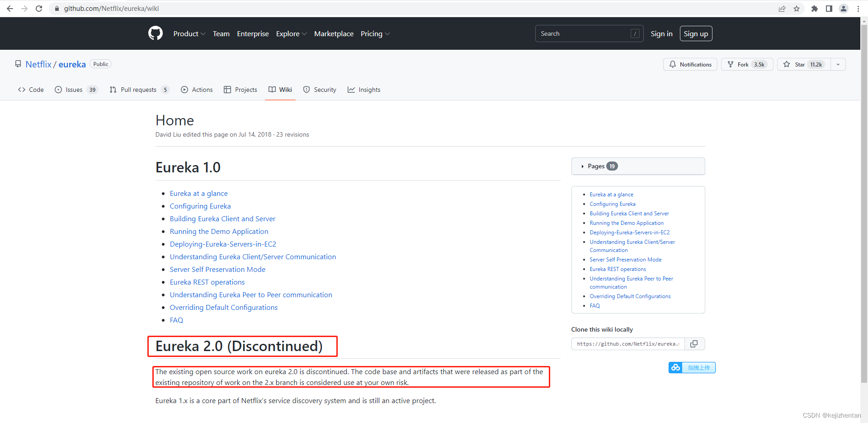Screen dimensions: 868x423
Task: Open the Code tab
Action: click(31, 90)
